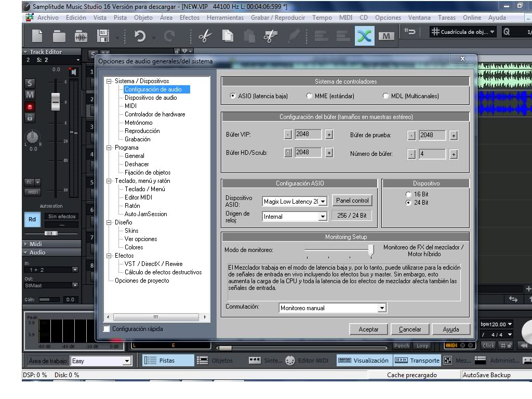Click the floppy disk save icon
532x399 pixels.
pyautogui.click(x=103, y=35)
